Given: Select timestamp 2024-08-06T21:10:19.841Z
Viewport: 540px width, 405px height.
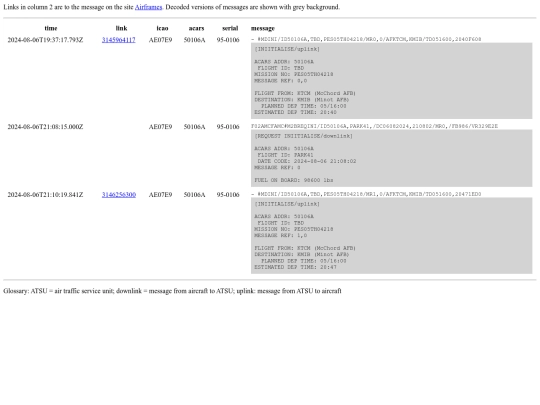Looking at the screenshot, I should [45, 195].
